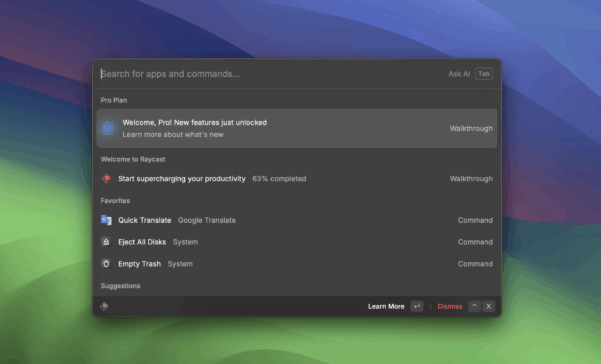
Task: Click the blue Pro Plan compass icon
Action: [x=107, y=128]
